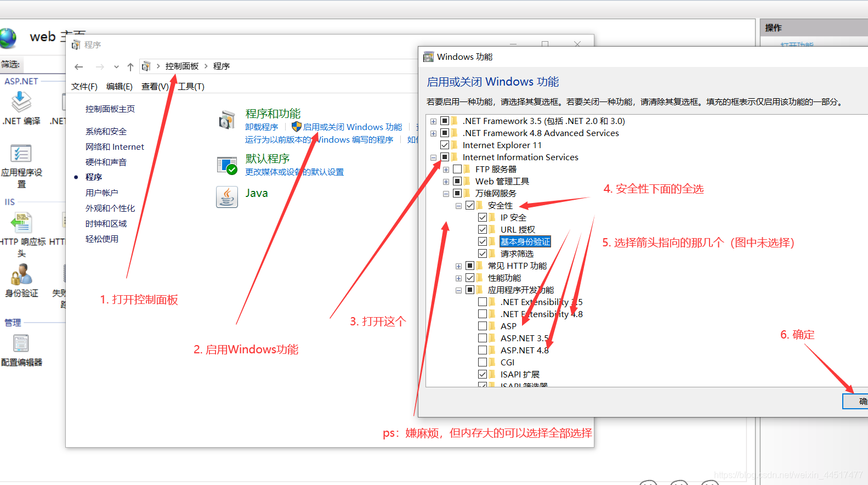Click folder icon beside 安全性
The height and width of the screenshot is (485, 868).
pyautogui.click(x=480, y=205)
